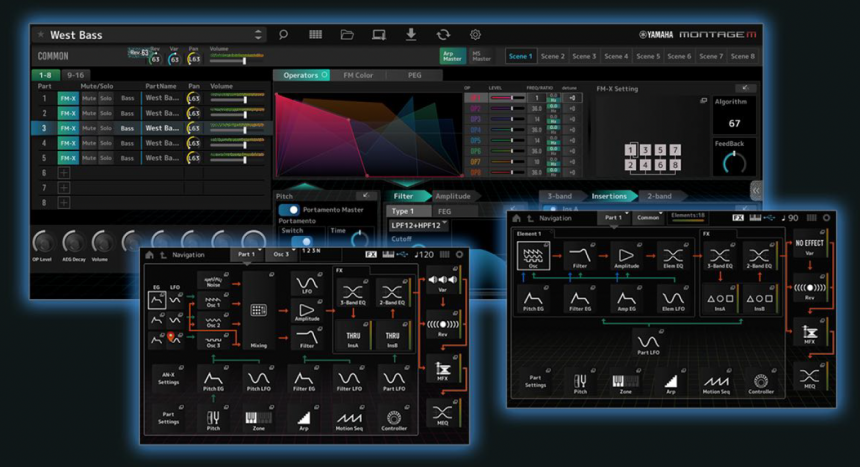Viewport: 860px width, 467px height.
Task: Toggle the Portamento Master switch
Action: 288,210
